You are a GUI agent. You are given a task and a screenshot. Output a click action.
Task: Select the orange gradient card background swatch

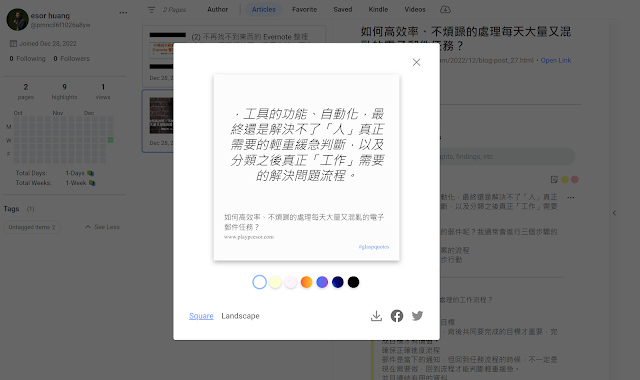pyautogui.click(x=307, y=282)
